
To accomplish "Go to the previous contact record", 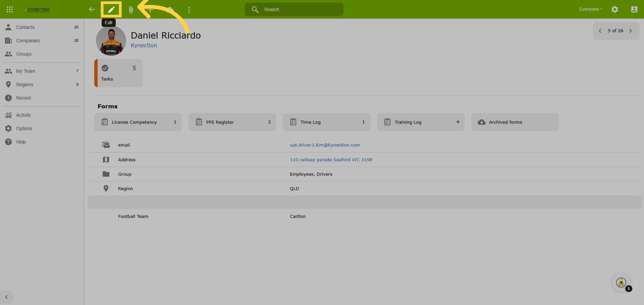I will pyautogui.click(x=600, y=31).
